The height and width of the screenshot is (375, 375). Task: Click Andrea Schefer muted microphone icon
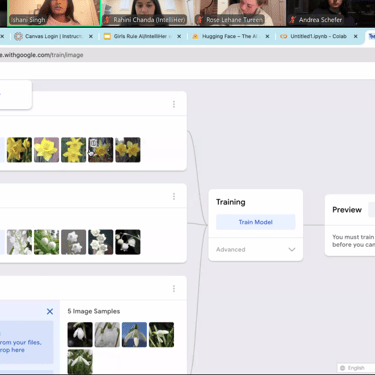click(293, 20)
